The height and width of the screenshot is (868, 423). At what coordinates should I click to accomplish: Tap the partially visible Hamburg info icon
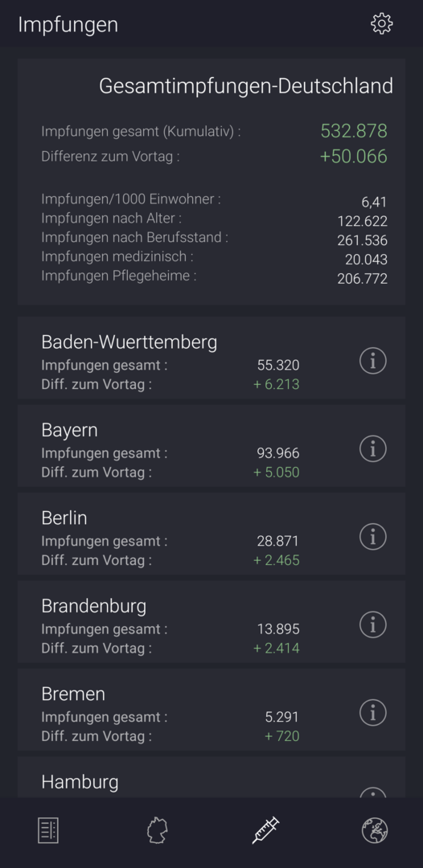tap(372, 792)
